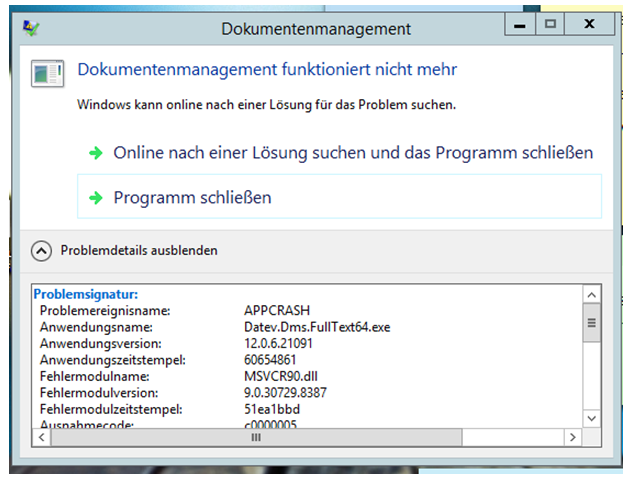This screenshot has height=483, width=637.
Task: Click the Dokumentenmanagement window title text
Action: [x=316, y=29]
